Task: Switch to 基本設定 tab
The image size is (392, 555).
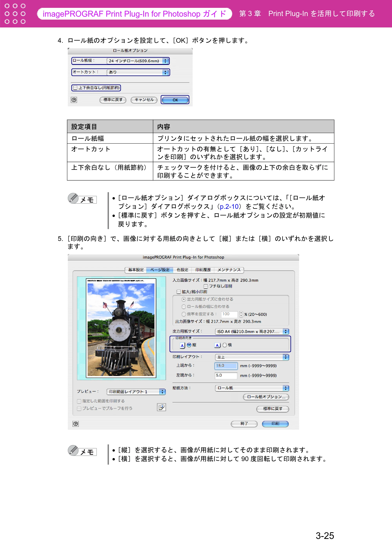Action: click(136, 270)
